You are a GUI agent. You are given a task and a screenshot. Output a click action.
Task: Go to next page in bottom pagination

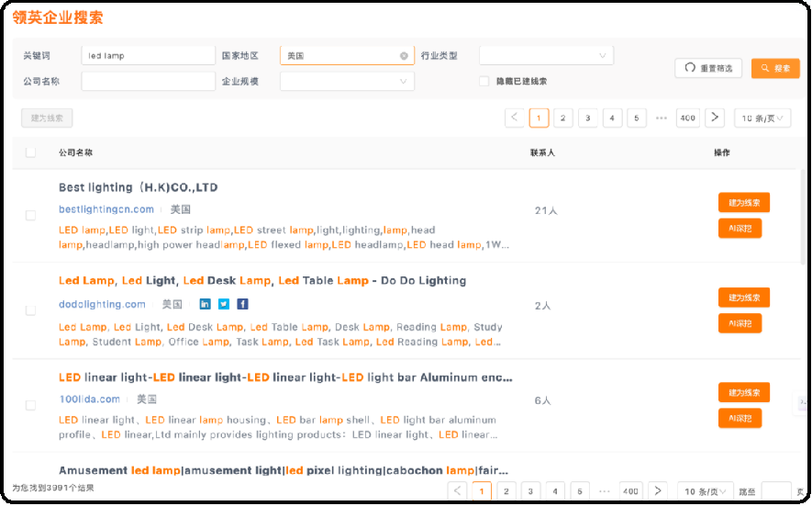pos(658,491)
